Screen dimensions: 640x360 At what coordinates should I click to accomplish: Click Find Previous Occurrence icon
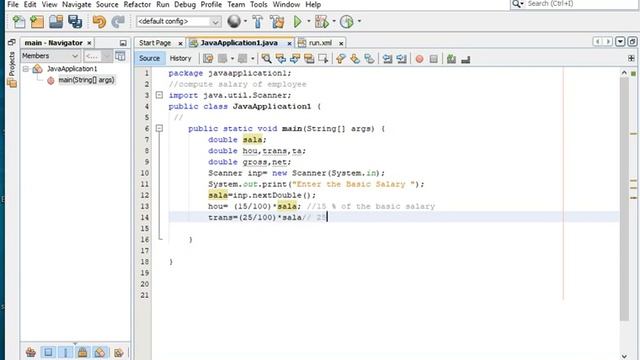coord(281,59)
